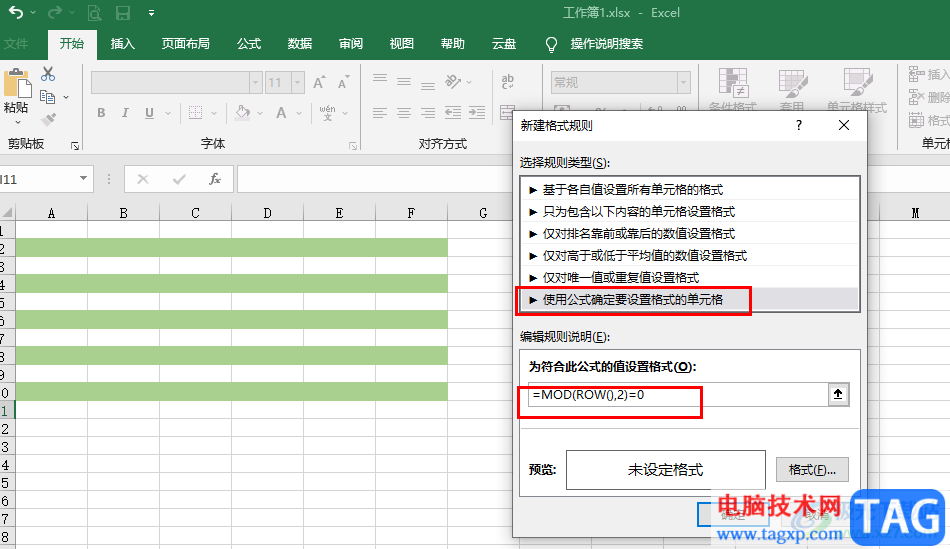Click the Select All corner triangle
Screen dimensions: 950x549
(7, 212)
